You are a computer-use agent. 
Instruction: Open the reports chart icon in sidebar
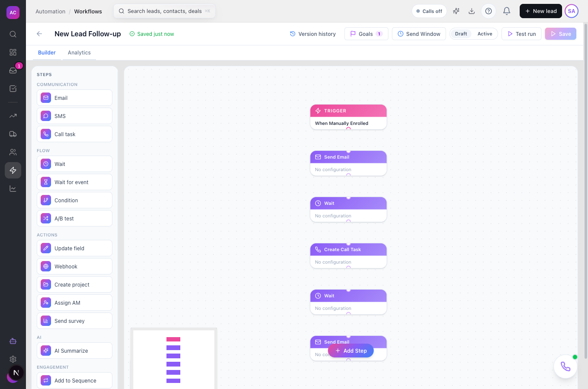[x=13, y=188]
